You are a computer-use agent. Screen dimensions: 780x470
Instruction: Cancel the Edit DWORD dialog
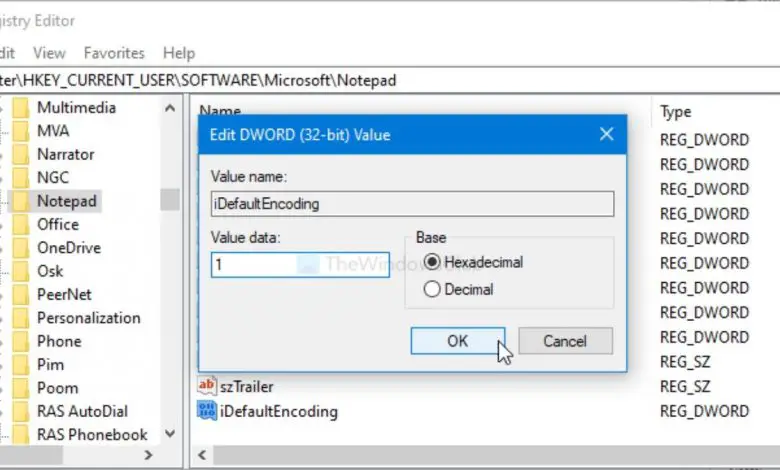click(x=565, y=340)
